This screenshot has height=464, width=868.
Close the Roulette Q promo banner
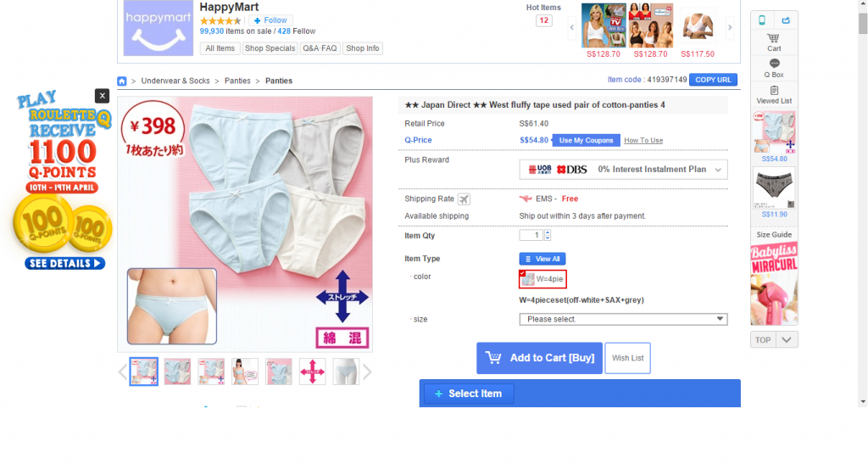click(103, 96)
